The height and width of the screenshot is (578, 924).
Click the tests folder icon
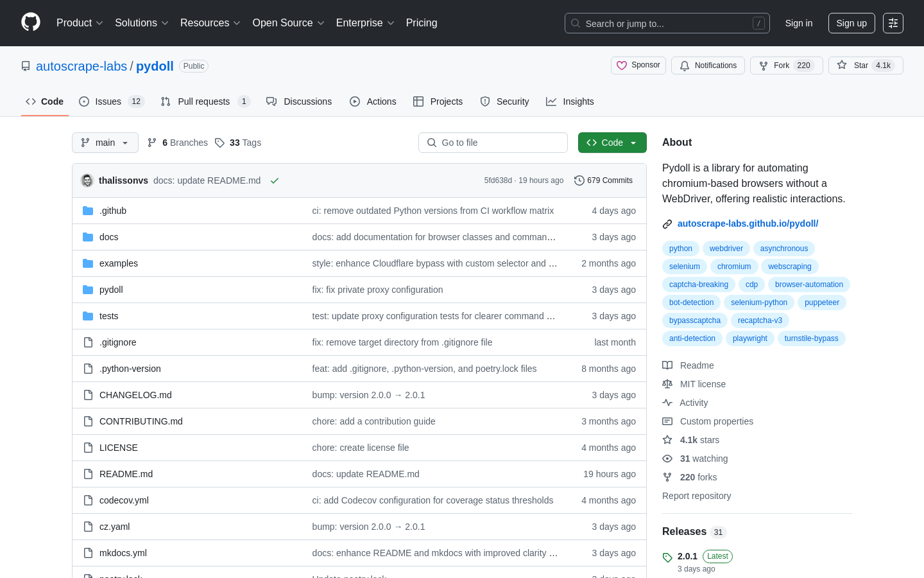pyautogui.click(x=88, y=316)
